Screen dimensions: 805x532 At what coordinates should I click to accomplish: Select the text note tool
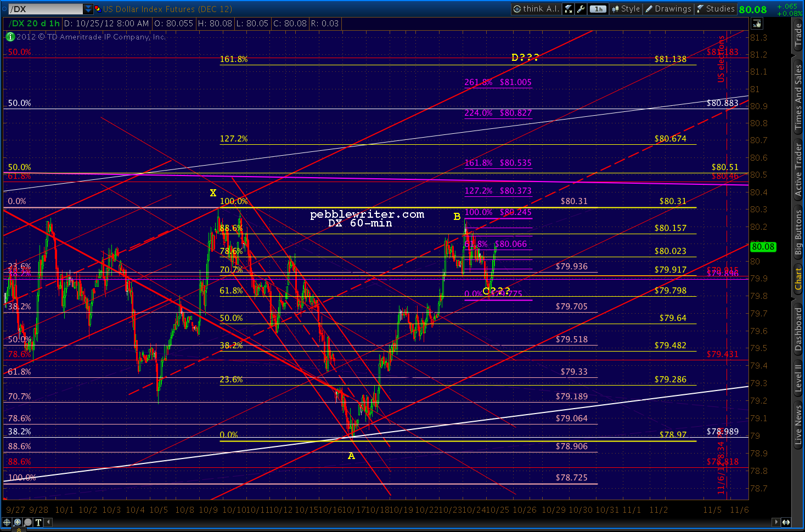click(x=38, y=522)
